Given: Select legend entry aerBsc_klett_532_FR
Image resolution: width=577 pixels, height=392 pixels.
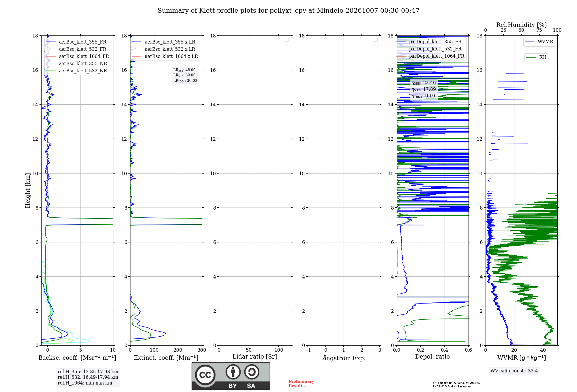Looking at the screenshot, I should click(x=76, y=49).
